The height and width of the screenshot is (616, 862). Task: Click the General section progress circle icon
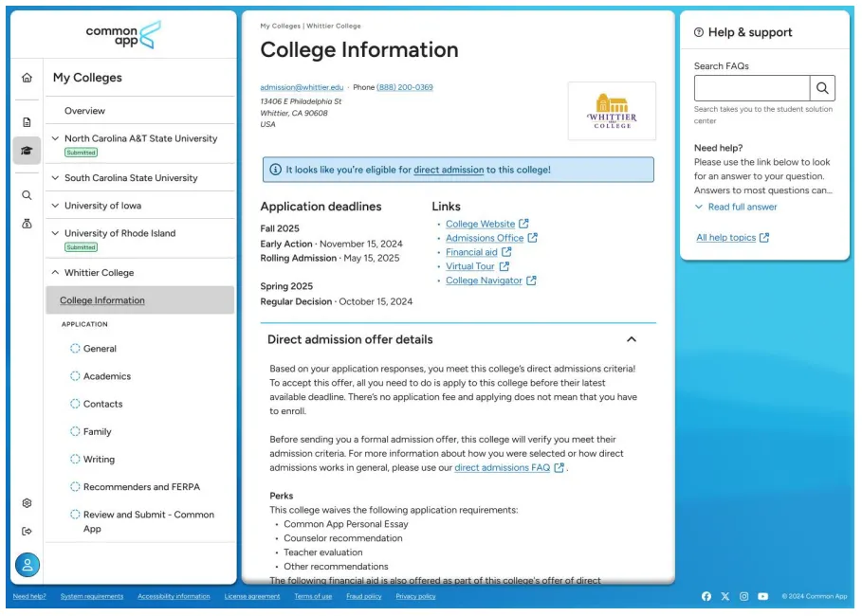75,349
